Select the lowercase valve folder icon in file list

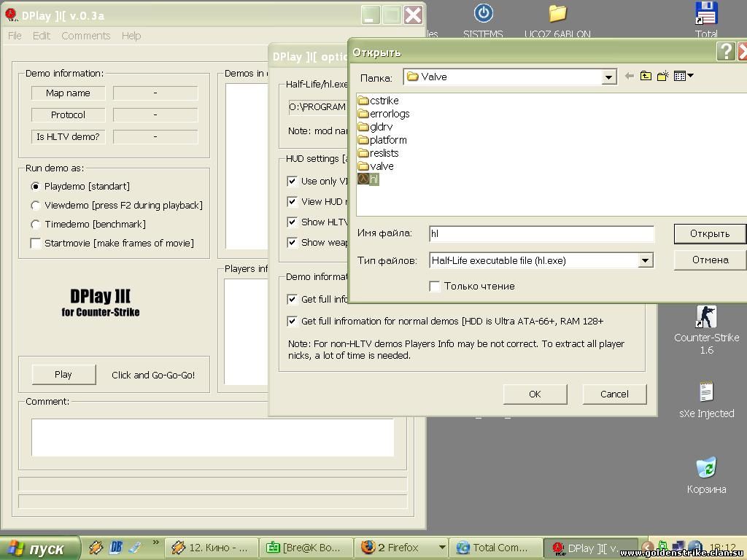click(x=363, y=166)
